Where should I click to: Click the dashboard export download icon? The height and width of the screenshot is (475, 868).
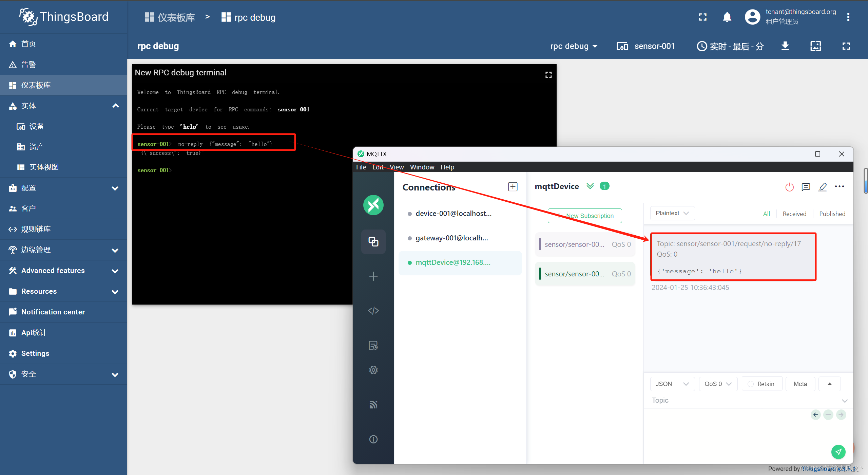coord(785,46)
